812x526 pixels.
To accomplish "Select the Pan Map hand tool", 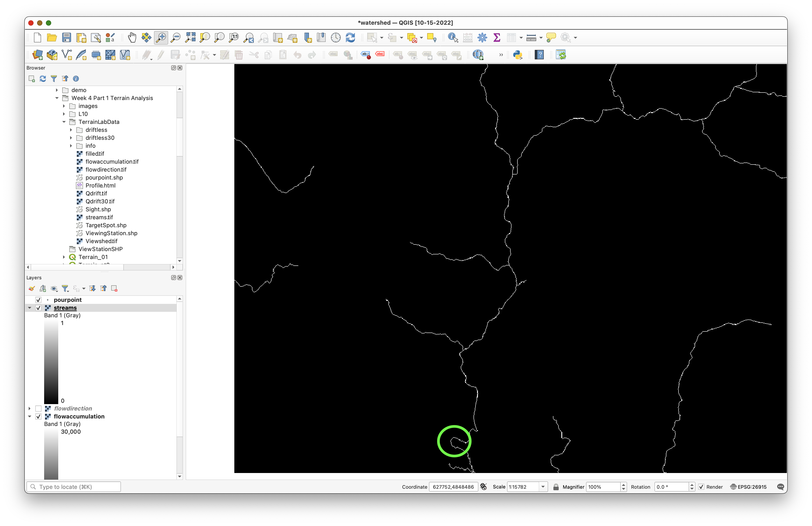I will pos(132,38).
